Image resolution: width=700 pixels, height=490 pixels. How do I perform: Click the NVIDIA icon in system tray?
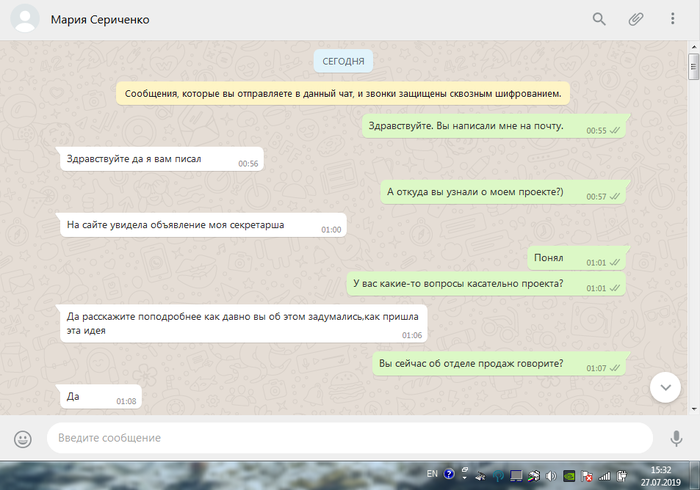[x=569, y=475]
